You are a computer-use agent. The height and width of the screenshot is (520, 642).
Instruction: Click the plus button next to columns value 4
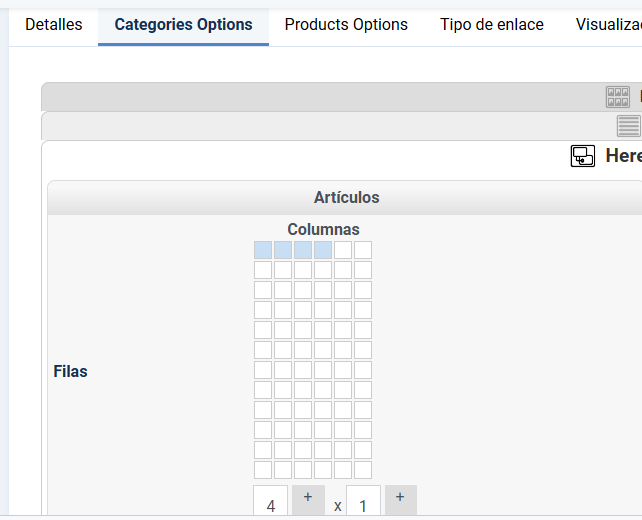pyautogui.click(x=308, y=500)
